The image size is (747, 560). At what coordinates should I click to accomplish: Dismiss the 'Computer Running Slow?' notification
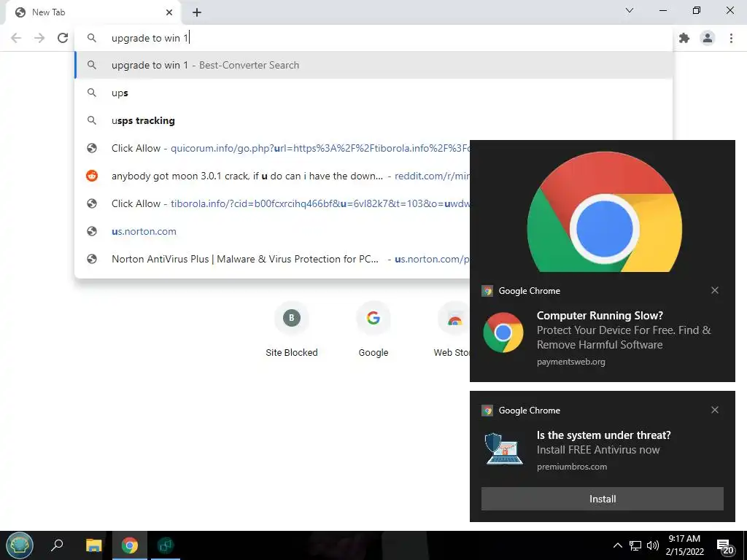click(x=715, y=290)
